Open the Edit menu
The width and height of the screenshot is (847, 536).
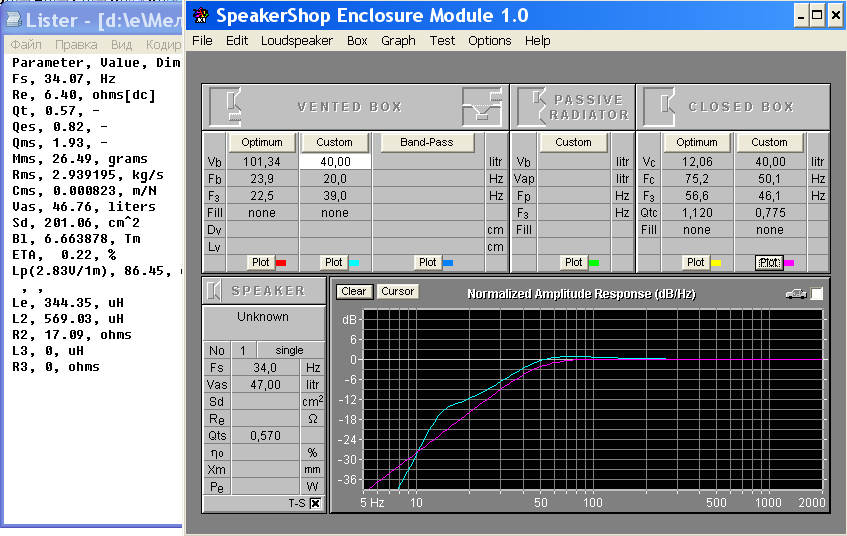pyautogui.click(x=237, y=41)
